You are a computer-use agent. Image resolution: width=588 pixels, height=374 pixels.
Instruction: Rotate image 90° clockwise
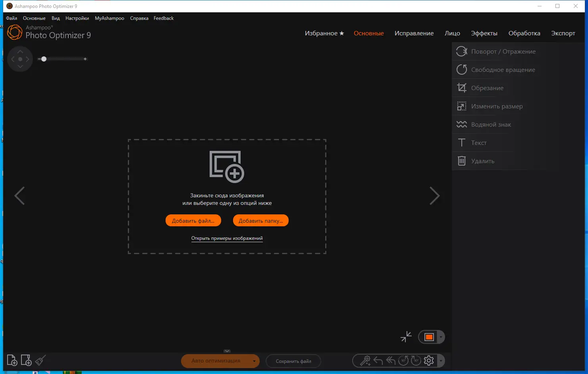(x=416, y=361)
